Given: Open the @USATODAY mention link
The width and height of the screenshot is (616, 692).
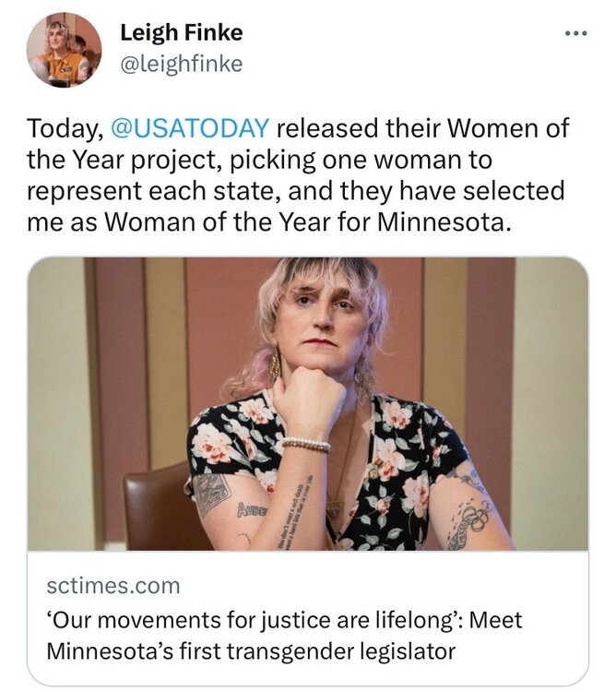Looking at the screenshot, I should [190, 128].
